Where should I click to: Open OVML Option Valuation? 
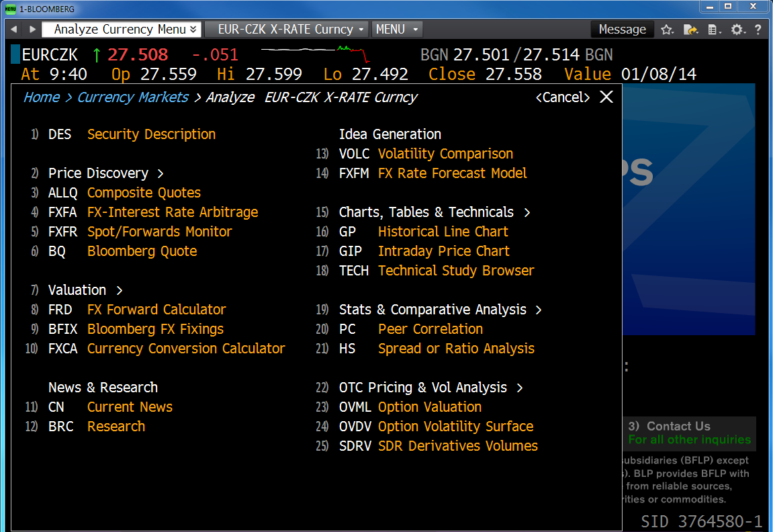pyautogui.click(x=410, y=407)
